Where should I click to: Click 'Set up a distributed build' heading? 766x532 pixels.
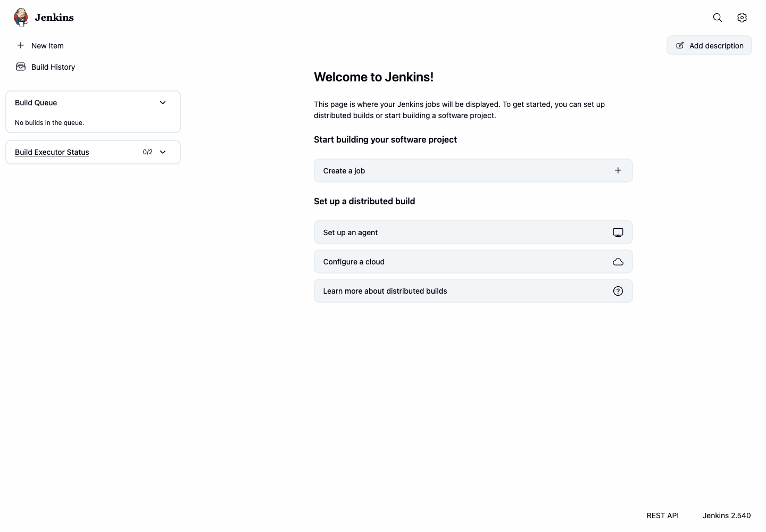pos(364,201)
